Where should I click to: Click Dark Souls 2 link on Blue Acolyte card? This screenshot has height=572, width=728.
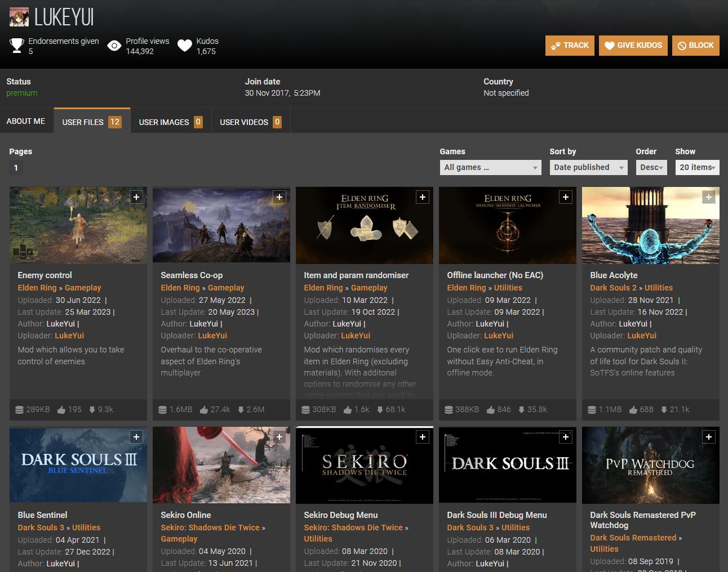613,288
